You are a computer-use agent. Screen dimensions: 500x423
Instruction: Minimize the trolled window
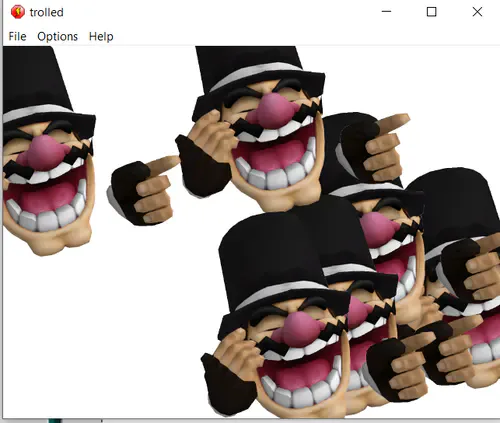point(386,12)
